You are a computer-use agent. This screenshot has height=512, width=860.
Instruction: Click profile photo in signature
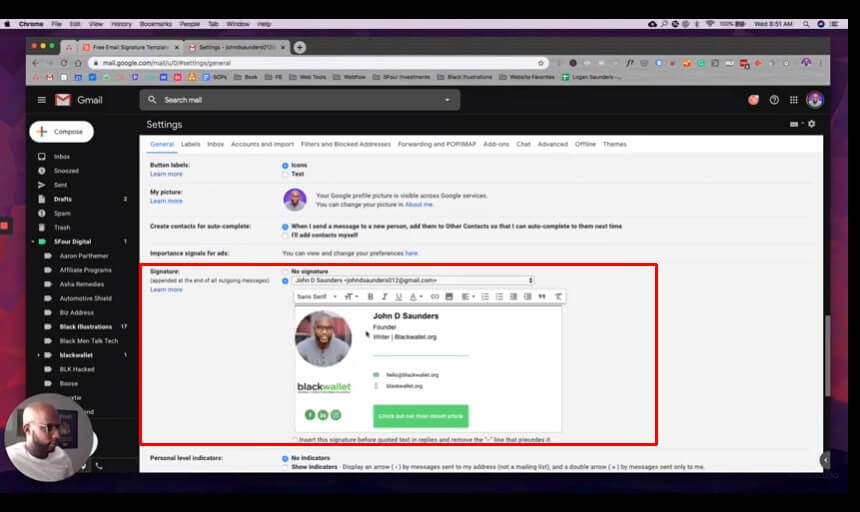323,339
